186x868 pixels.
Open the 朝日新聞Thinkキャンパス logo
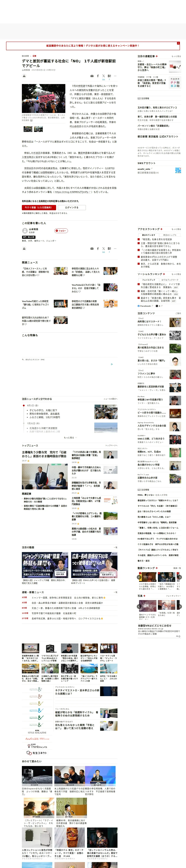pyautogui.click(x=37, y=746)
